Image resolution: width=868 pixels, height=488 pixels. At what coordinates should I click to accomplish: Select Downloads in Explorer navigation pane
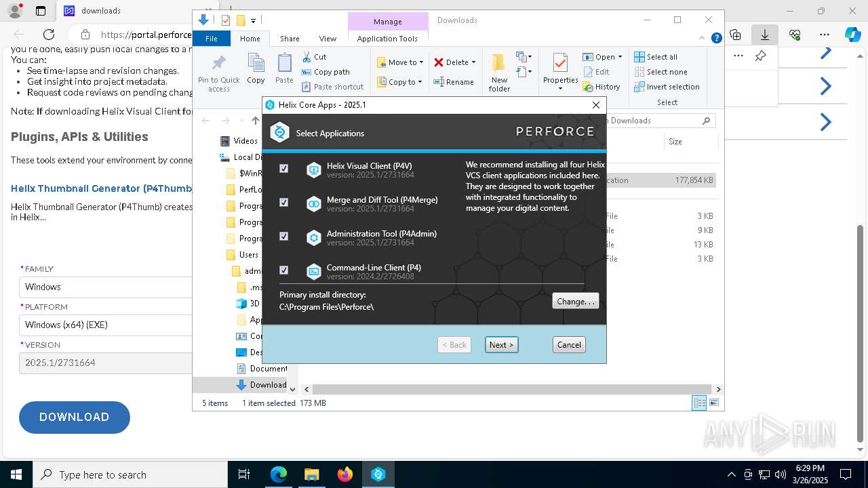(261, 385)
